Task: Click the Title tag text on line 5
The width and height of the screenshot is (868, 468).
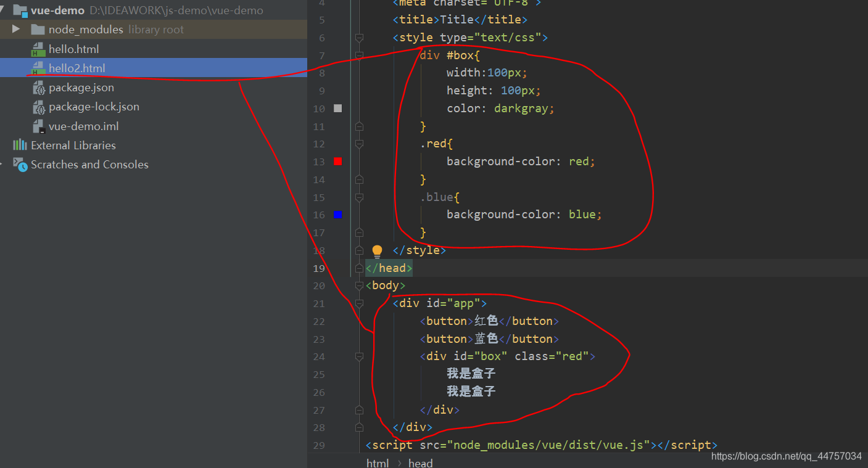Action: pos(460,20)
